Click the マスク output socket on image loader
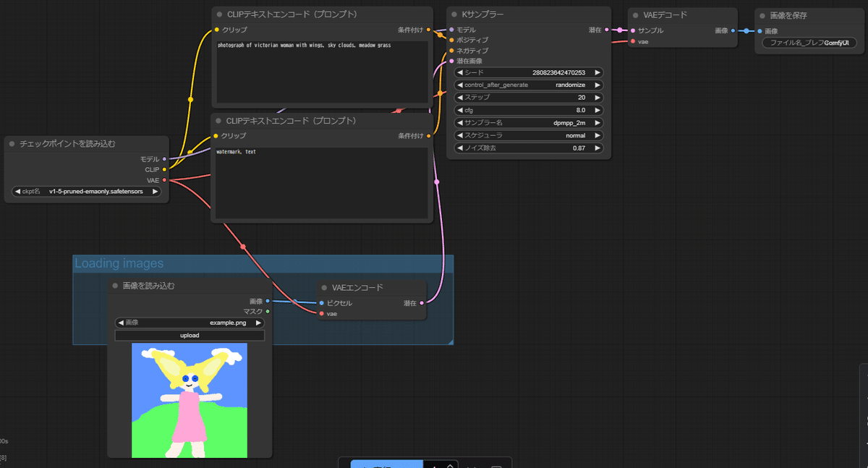The width and height of the screenshot is (868, 468). pos(268,312)
